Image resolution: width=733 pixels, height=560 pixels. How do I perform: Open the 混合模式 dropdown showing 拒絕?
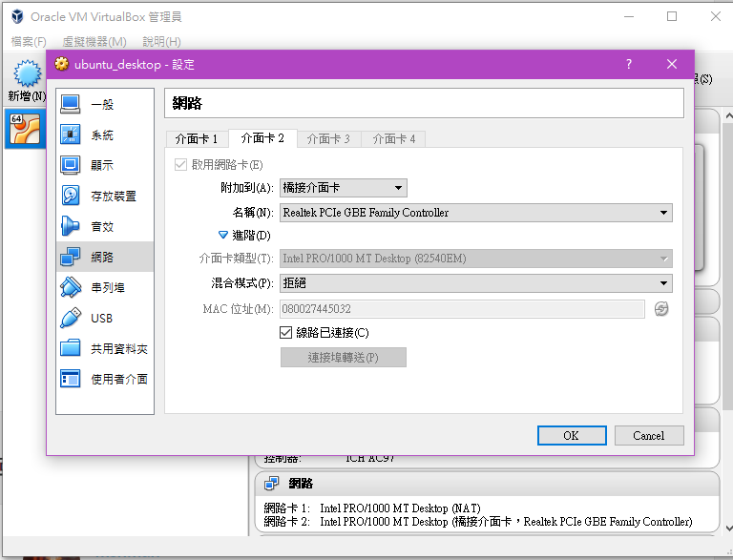pos(476,283)
